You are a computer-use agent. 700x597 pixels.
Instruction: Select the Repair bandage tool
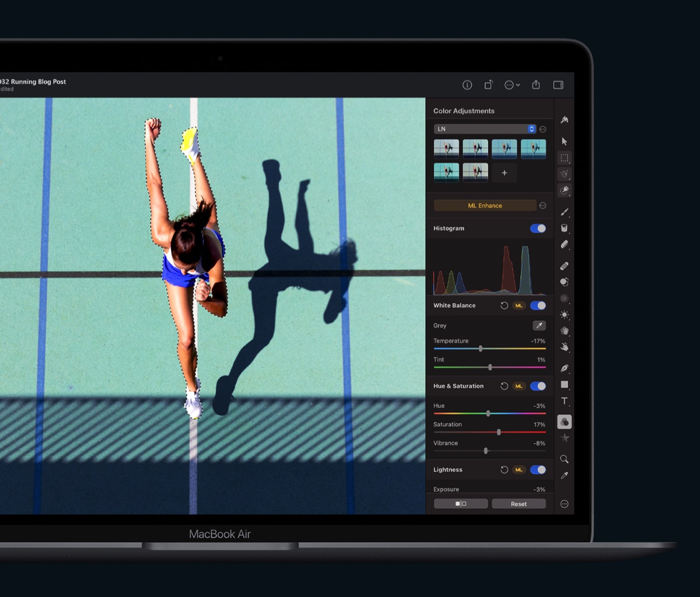564,266
